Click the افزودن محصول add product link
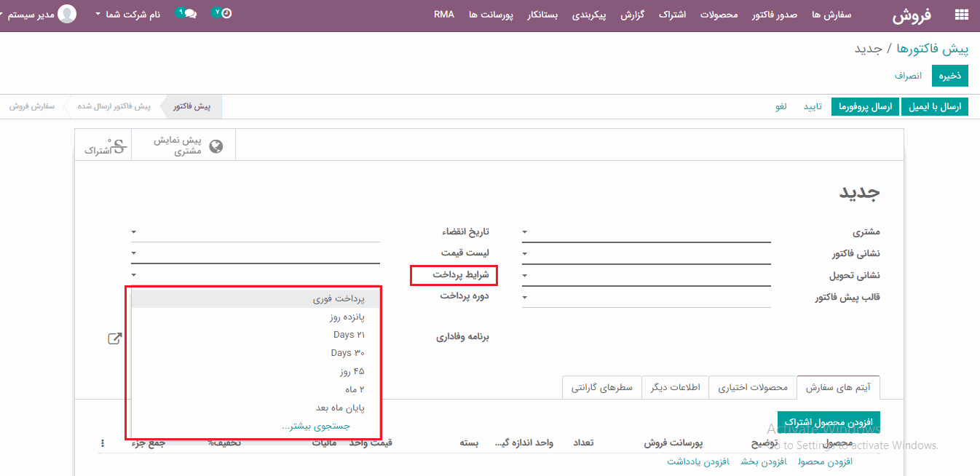The height and width of the screenshot is (476, 980). (825, 461)
